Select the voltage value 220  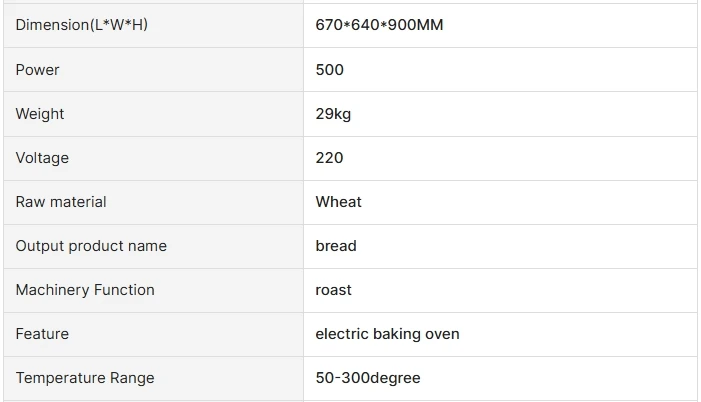329,158
